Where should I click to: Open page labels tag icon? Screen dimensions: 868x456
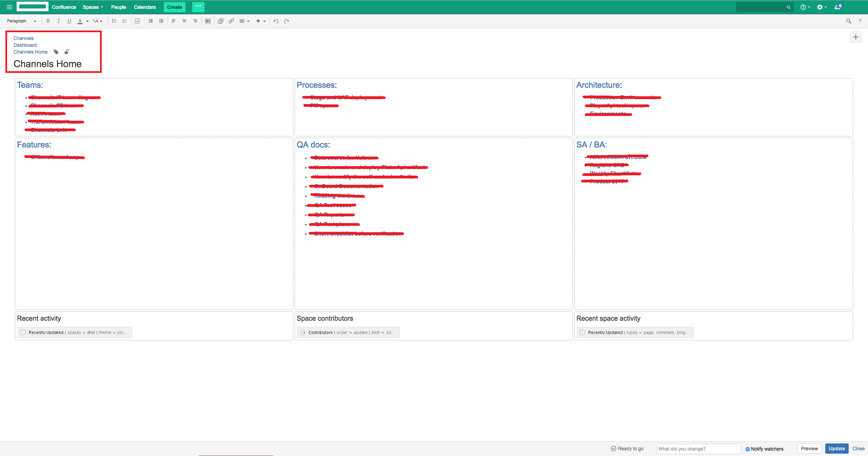click(56, 52)
